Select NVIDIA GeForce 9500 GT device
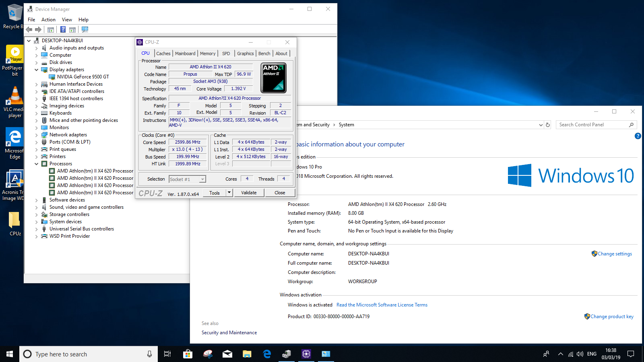This screenshot has height=362, width=644. tap(83, 77)
